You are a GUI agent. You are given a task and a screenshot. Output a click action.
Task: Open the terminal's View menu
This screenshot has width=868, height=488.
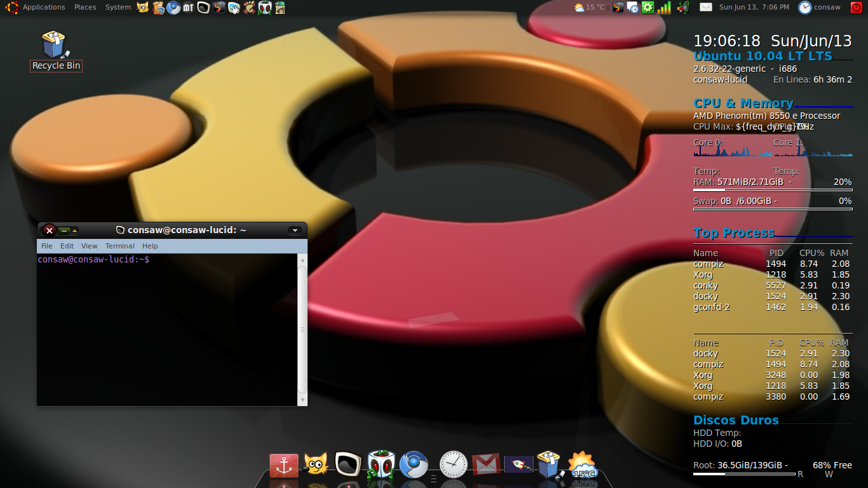coord(90,246)
